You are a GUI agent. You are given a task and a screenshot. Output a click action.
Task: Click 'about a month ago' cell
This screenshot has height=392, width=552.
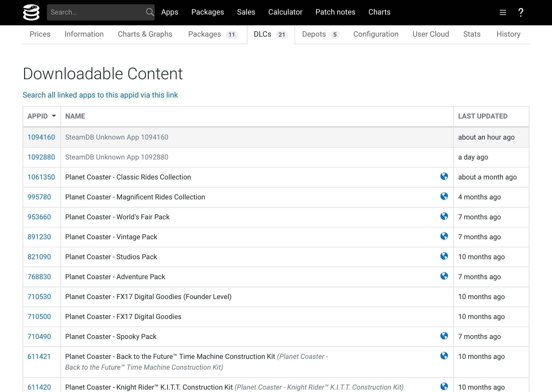point(491,177)
